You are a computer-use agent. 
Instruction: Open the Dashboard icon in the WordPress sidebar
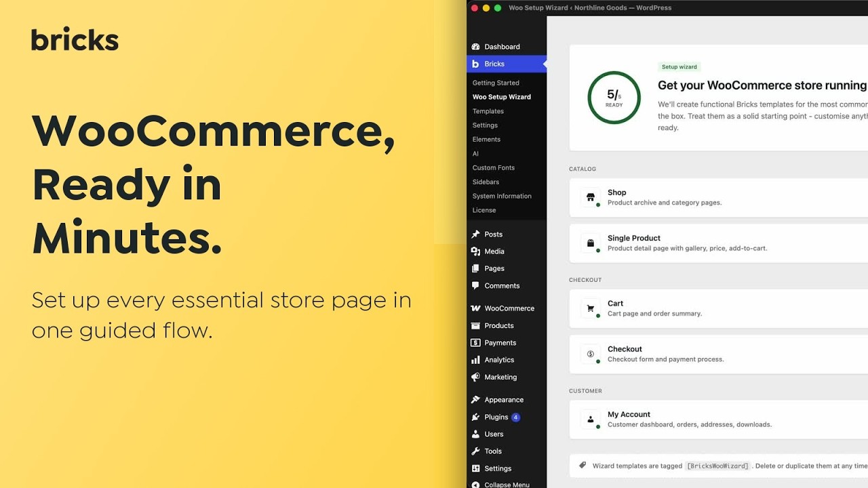pos(475,47)
